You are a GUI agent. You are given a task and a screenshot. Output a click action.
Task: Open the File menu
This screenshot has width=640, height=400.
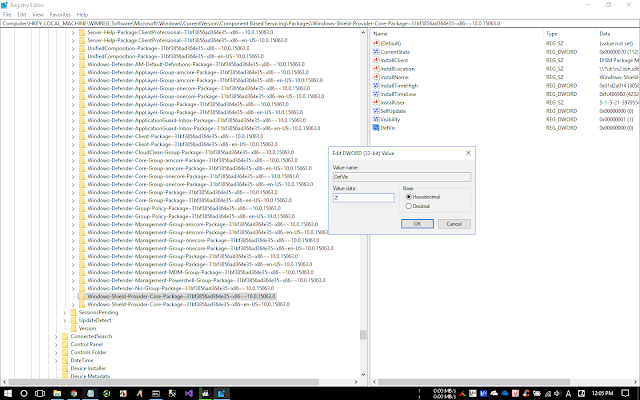click(x=7, y=14)
